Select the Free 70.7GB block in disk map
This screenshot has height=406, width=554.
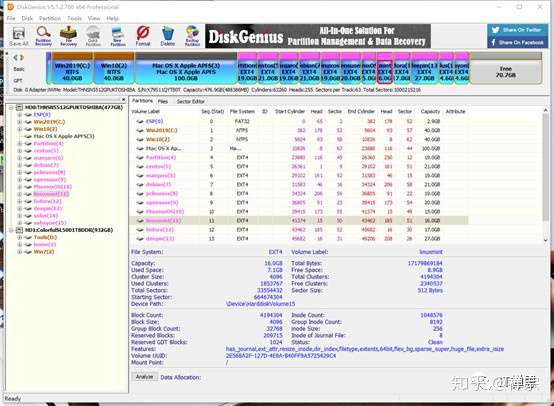(506, 69)
